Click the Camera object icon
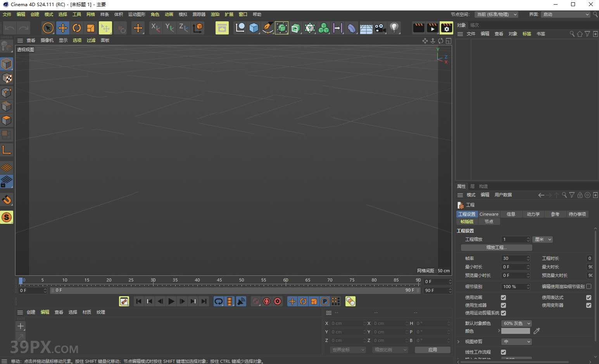The height and width of the screenshot is (364, 599). click(x=380, y=28)
